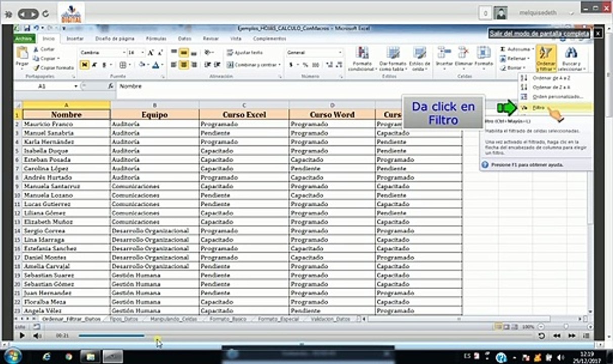613x364 pixels.
Task: Toggle italic K formatting
Action: 94,65
